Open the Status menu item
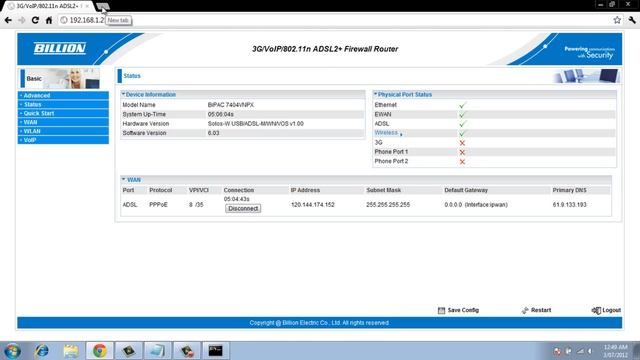The height and width of the screenshot is (360, 640). pos(63,104)
